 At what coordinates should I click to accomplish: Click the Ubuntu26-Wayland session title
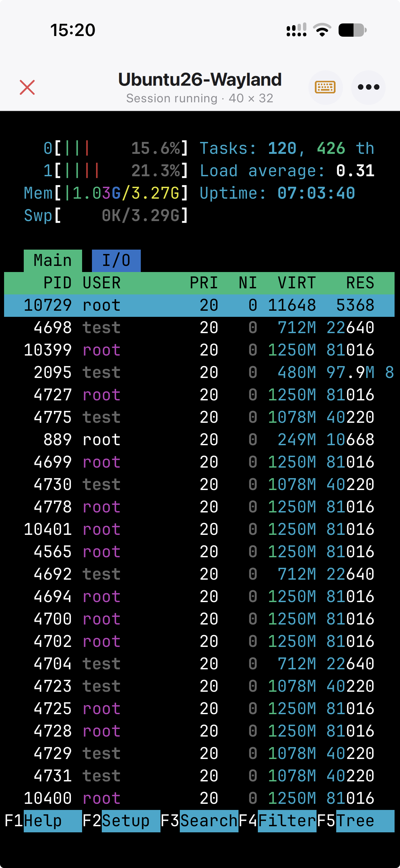[200, 79]
